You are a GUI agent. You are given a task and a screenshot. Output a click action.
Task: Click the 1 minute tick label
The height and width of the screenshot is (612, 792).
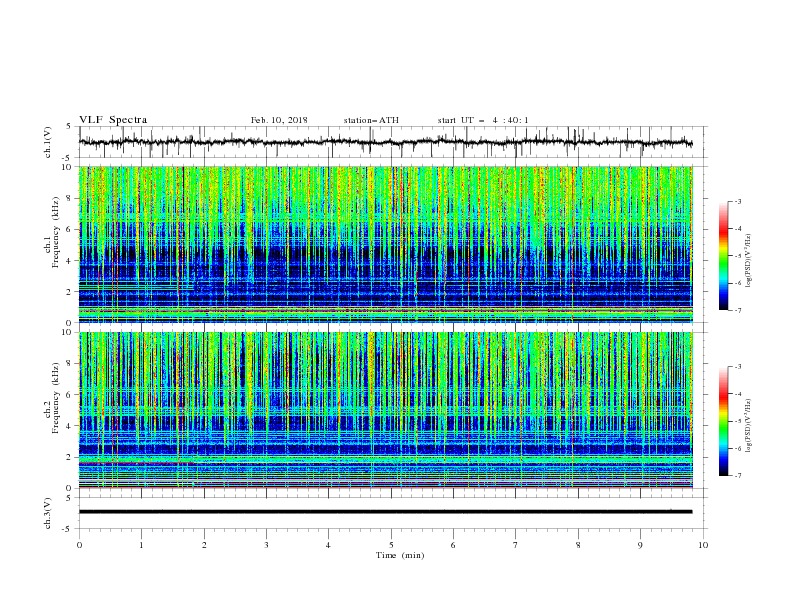click(141, 545)
